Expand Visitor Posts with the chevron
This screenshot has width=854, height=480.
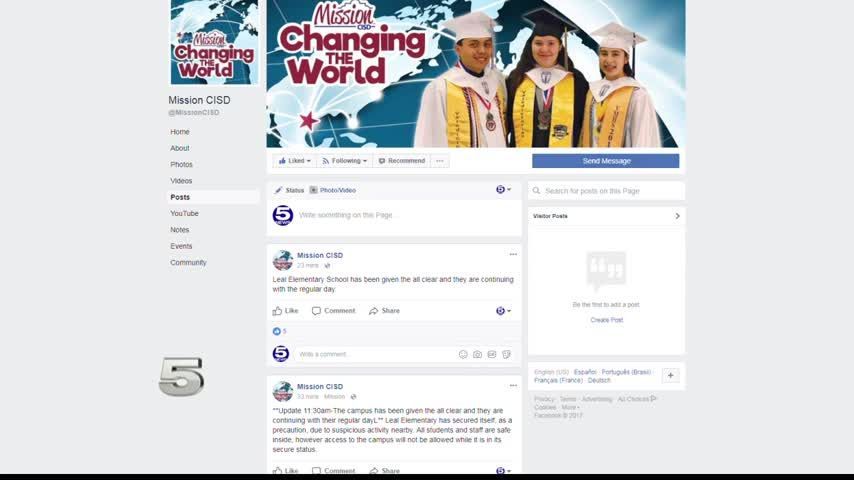click(677, 216)
